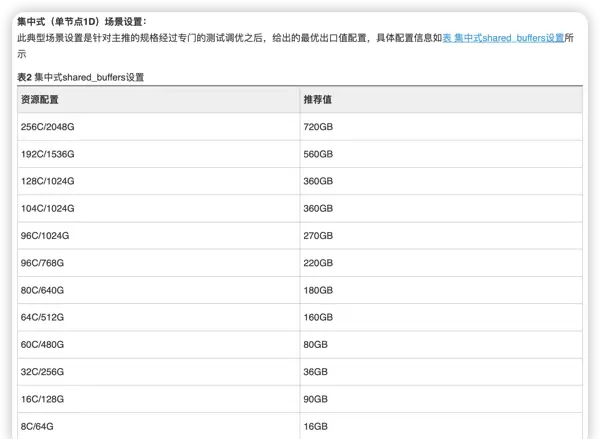Viewport: 600px width, 439px height.
Task: Select the 104C/1024G row label
Action: tap(48, 208)
